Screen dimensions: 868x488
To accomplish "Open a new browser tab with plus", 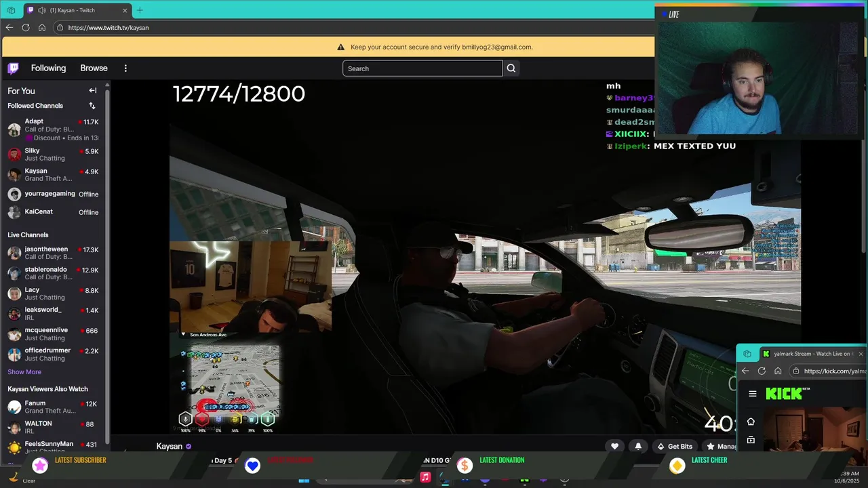I will pos(140,10).
